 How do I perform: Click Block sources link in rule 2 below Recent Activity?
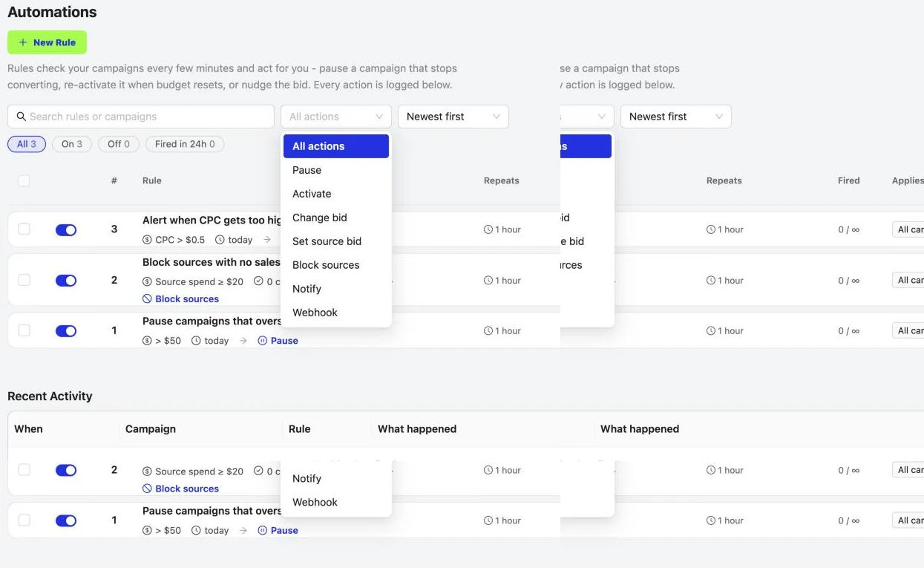pos(187,489)
